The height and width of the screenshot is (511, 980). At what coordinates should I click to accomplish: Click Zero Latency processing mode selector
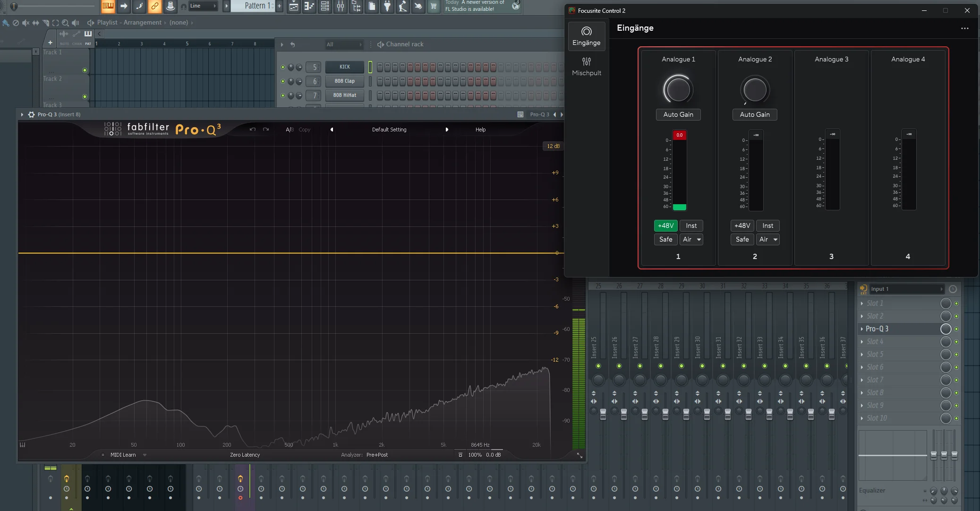[245, 455]
